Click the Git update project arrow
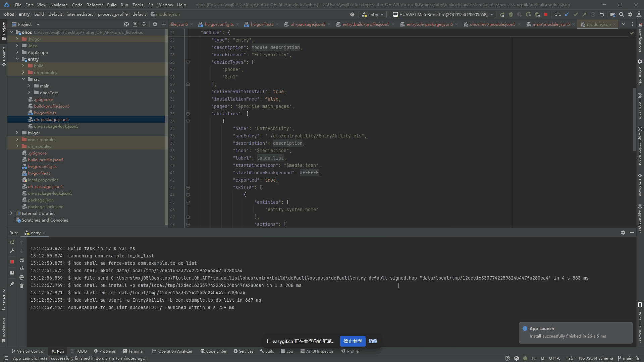This screenshot has width=644, height=362. point(567,14)
